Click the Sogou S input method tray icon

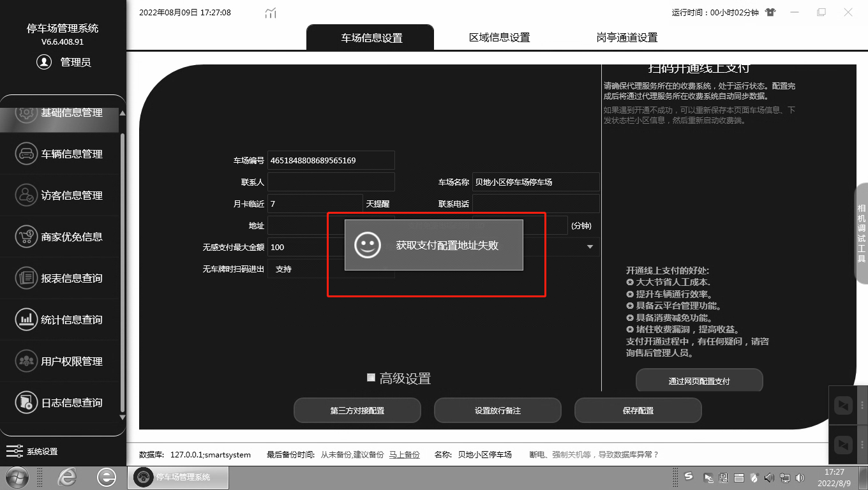[689, 477]
